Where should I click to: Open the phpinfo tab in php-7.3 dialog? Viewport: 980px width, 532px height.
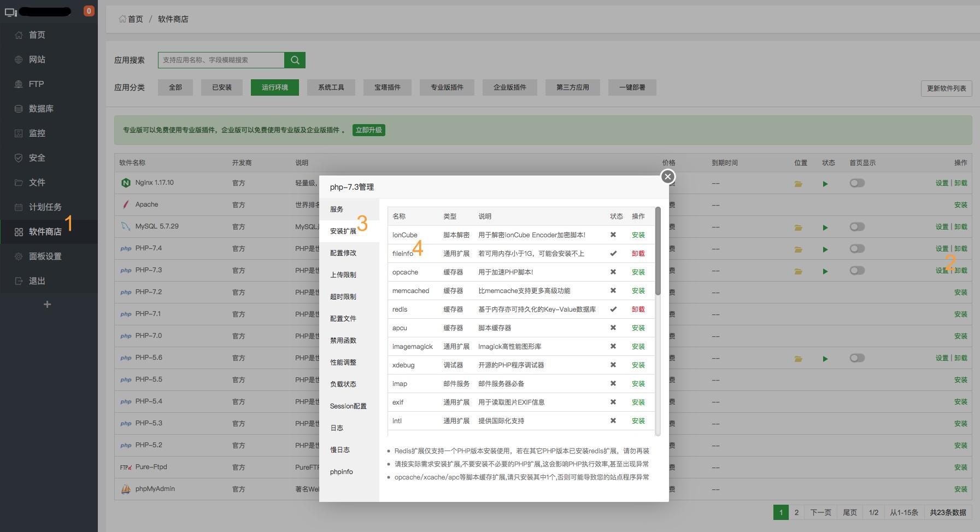(x=349, y=472)
